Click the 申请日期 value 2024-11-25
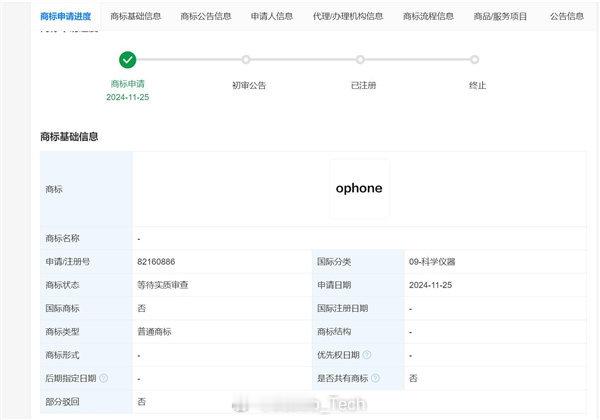Screen dimensions: 600x420 coord(430,285)
